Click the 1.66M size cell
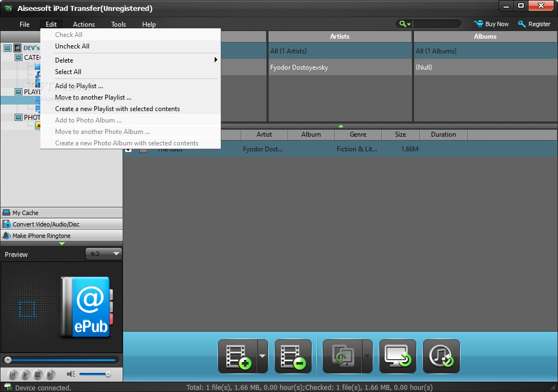Image resolution: width=558 pixels, height=392 pixels. coord(410,149)
